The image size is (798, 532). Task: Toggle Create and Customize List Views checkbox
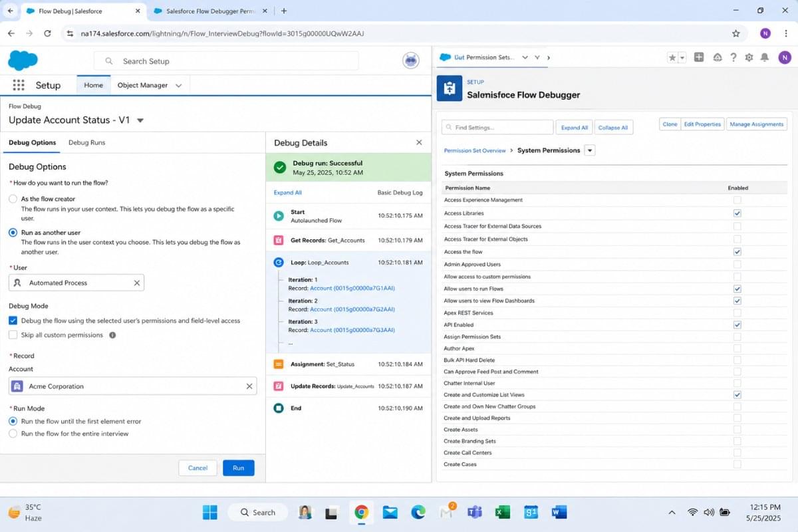point(737,395)
